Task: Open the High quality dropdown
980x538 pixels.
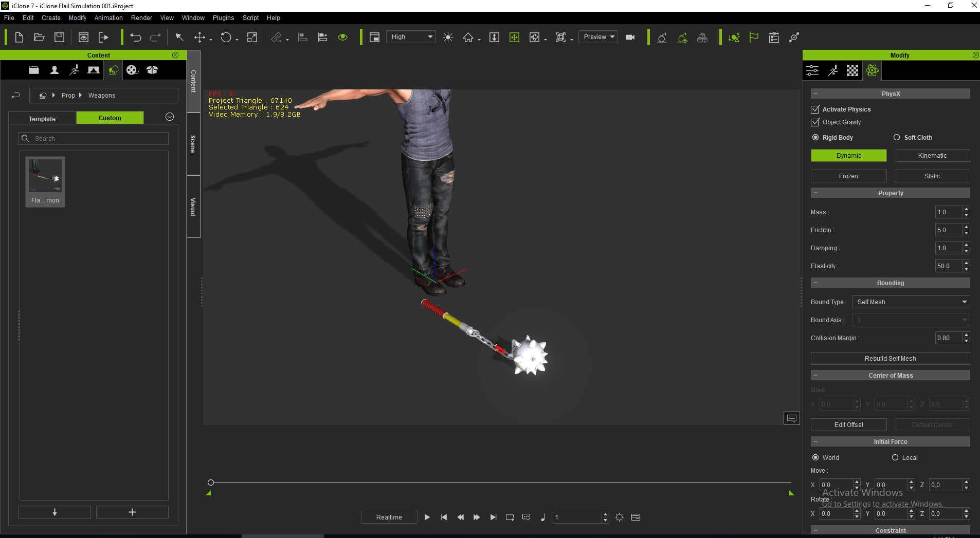Action: 411,37
